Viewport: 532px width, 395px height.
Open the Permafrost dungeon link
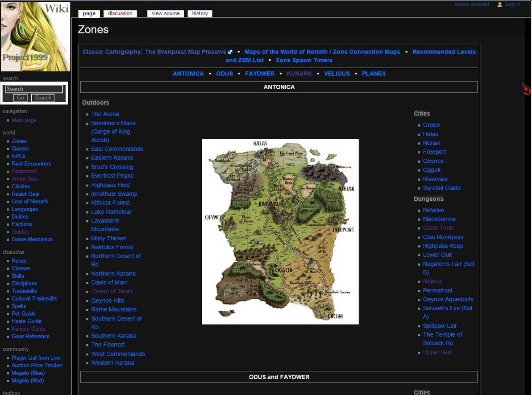[438, 290]
